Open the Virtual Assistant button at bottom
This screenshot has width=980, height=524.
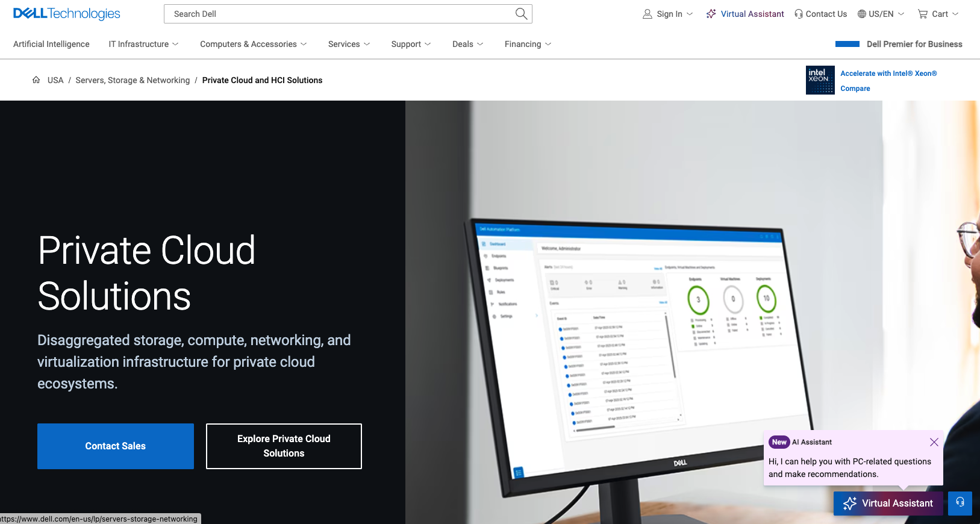click(x=888, y=504)
